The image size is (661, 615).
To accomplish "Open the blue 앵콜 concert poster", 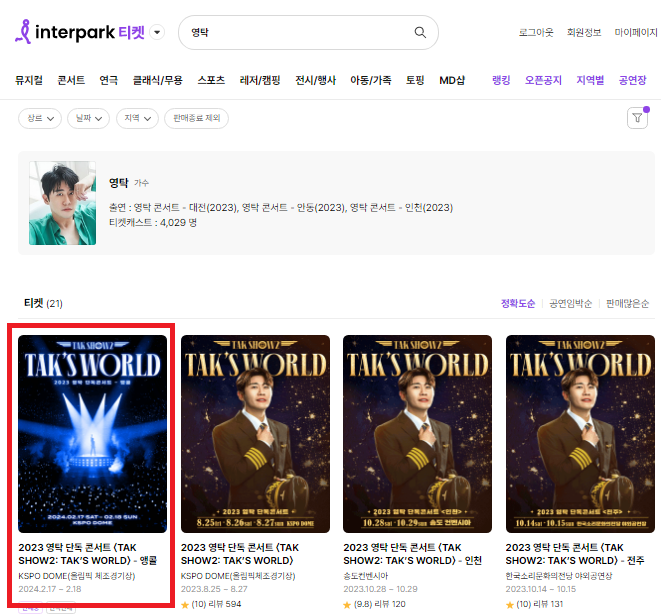I will point(92,434).
